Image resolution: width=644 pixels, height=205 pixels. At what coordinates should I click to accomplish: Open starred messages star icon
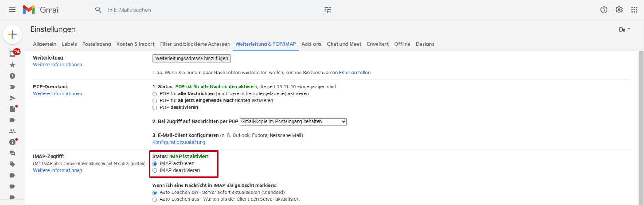click(13, 65)
